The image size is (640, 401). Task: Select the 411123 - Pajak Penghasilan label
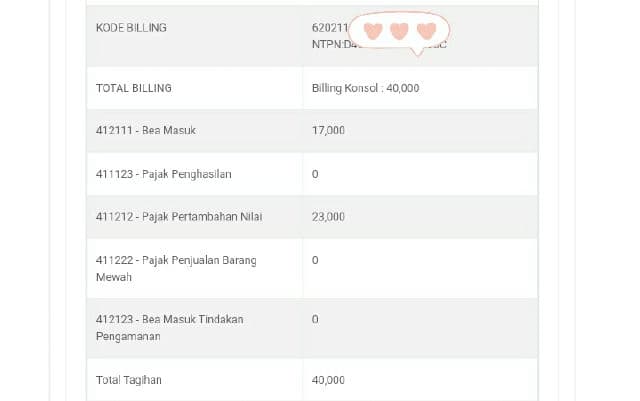163,174
